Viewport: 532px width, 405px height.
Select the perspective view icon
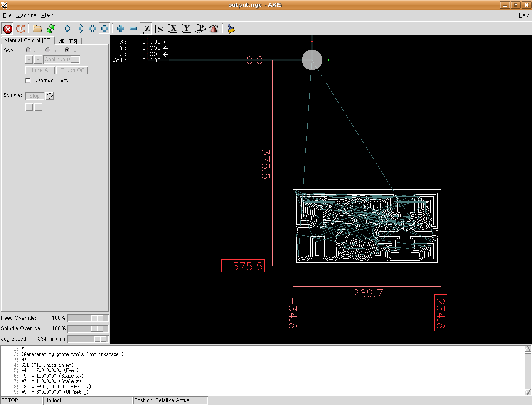[x=200, y=29]
